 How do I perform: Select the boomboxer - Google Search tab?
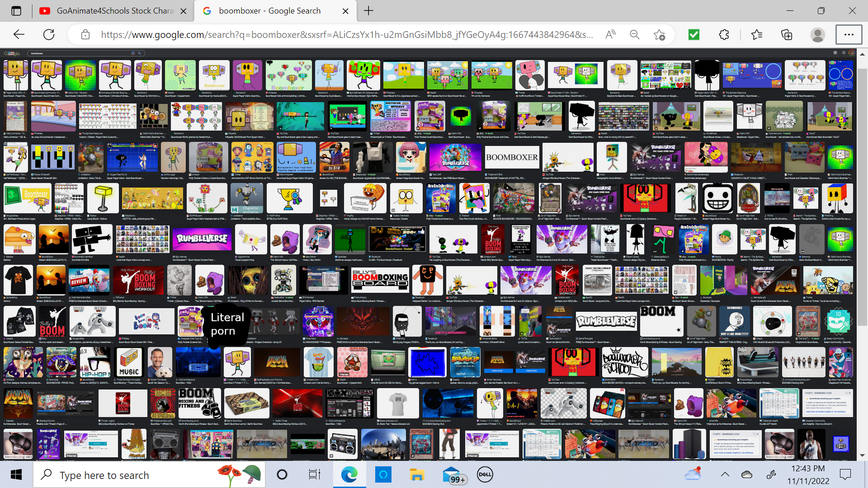[x=275, y=11]
